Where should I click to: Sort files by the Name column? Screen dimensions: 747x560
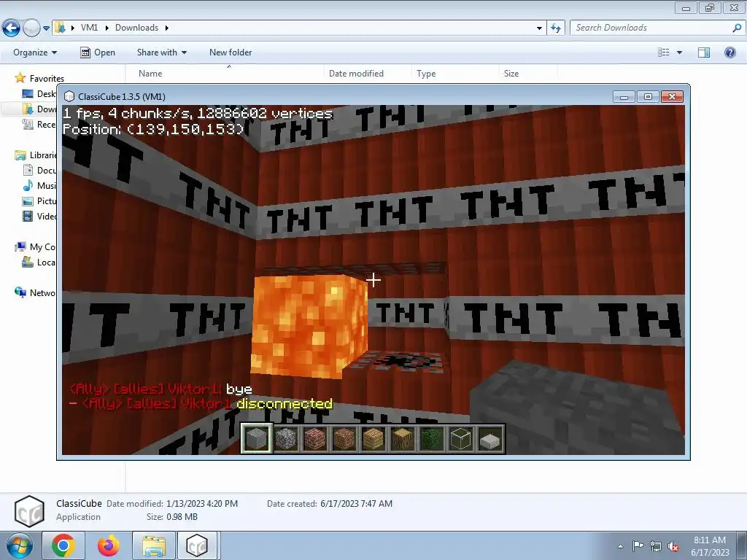[x=150, y=74]
